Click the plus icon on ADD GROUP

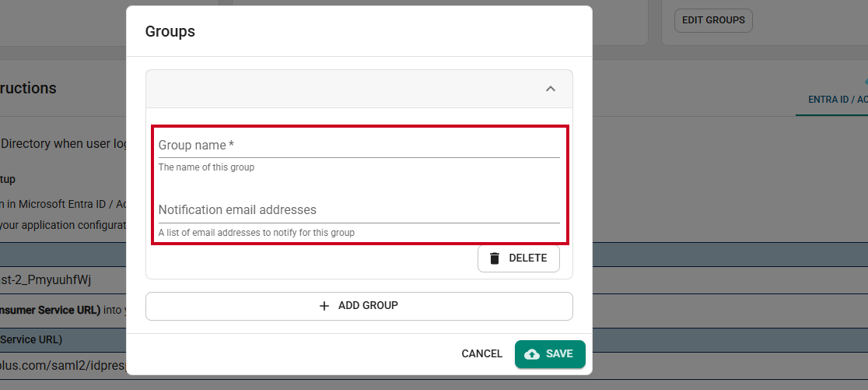pyautogui.click(x=324, y=306)
